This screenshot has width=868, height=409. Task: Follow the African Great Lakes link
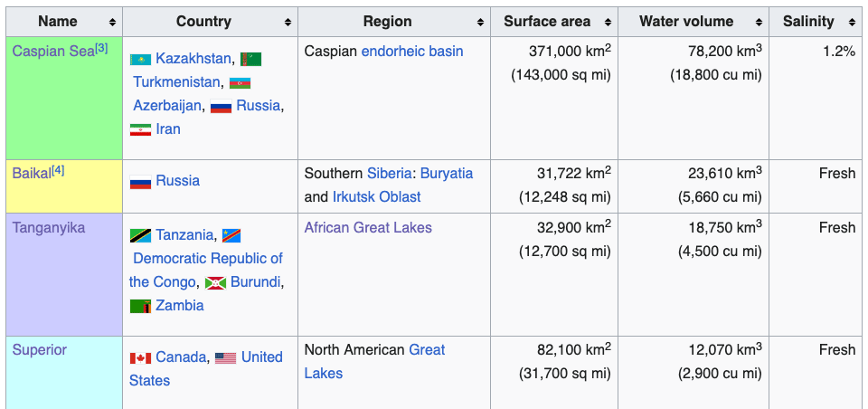pyautogui.click(x=368, y=227)
